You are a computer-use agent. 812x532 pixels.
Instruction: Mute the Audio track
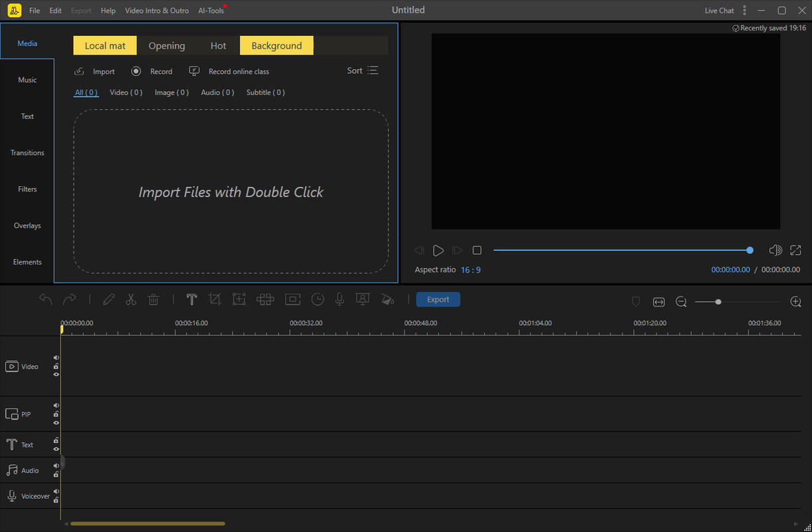[57, 466]
